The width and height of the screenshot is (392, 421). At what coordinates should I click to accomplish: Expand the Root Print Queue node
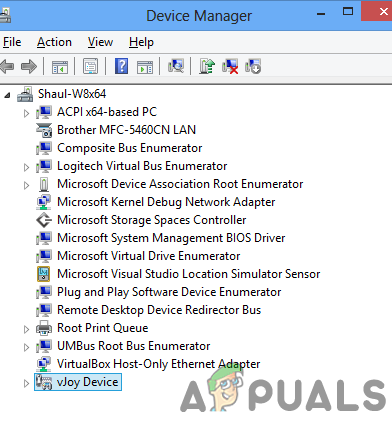click(x=26, y=329)
